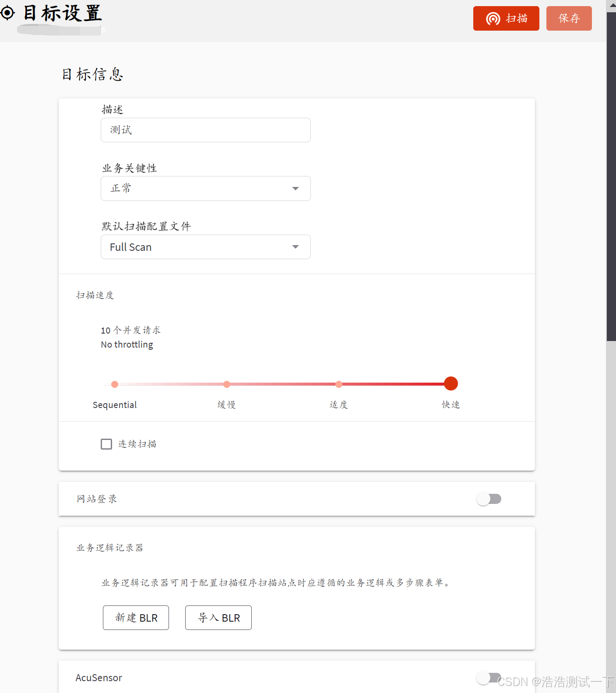Click the 快速 slider handle

(451, 383)
